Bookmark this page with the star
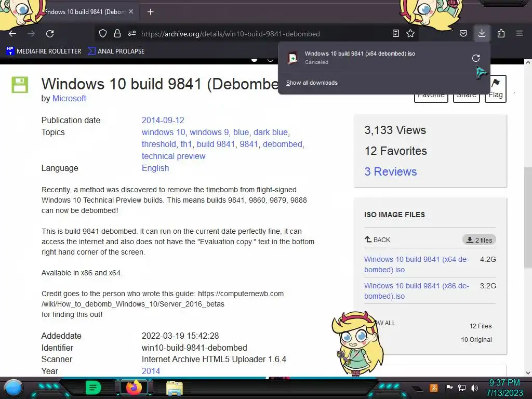The height and width of the screenshot is (399, 532). click(x=410, y=34)
